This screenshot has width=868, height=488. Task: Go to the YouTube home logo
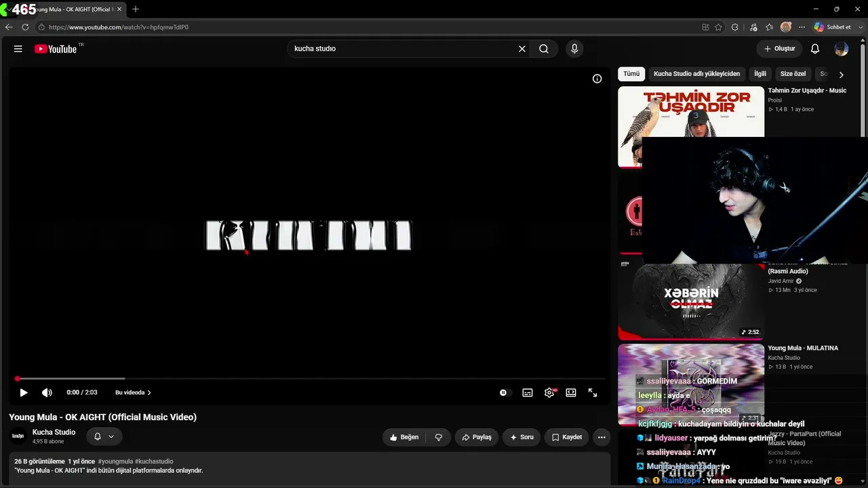(56, 49)
